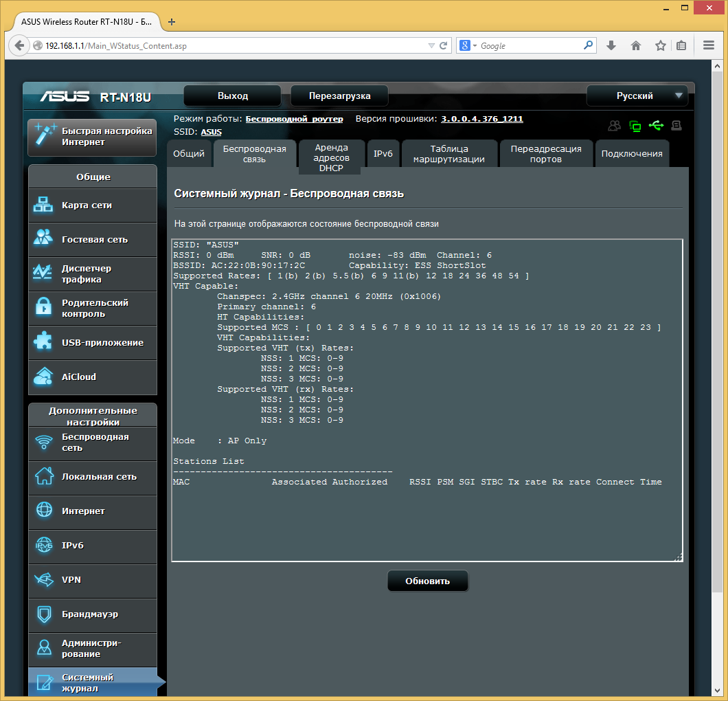Open the Беспроводной роутер mode link
728x701 pixels.
coord(294,119)
